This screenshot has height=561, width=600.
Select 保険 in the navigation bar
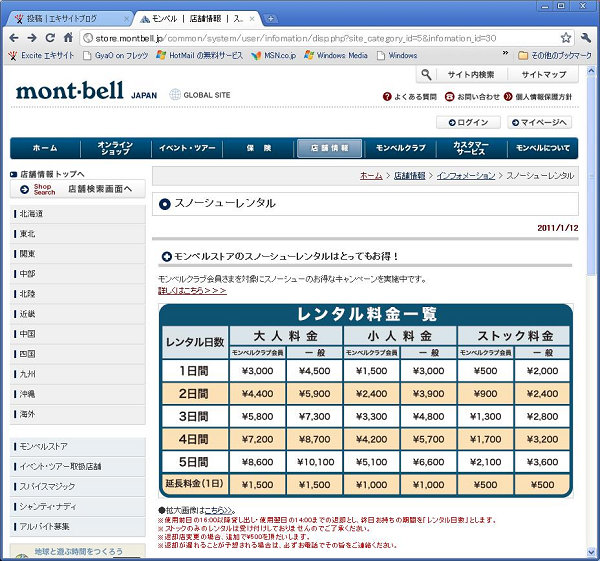(259, 148)
